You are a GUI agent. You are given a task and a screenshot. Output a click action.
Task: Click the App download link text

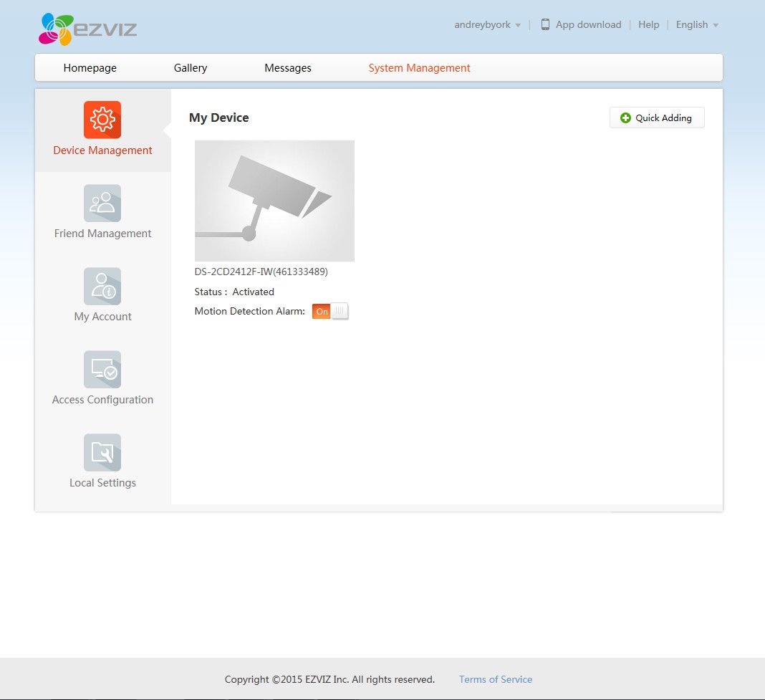coord(588,24)
